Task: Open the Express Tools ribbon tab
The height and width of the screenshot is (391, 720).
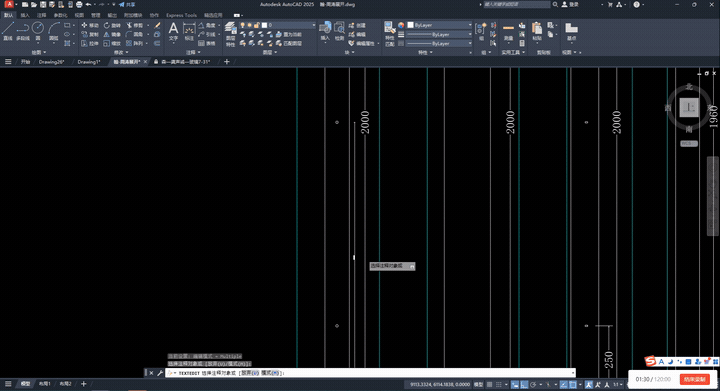Action: click(181, 15)
